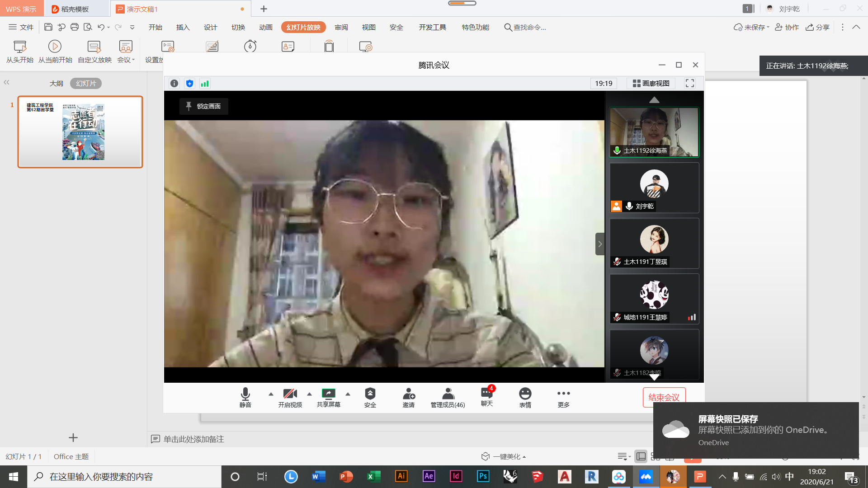The height and width of the screenshot is (488, 868).
Task: Click the meeting info icon
Action: pyautogui.click(x=174, y=84)
